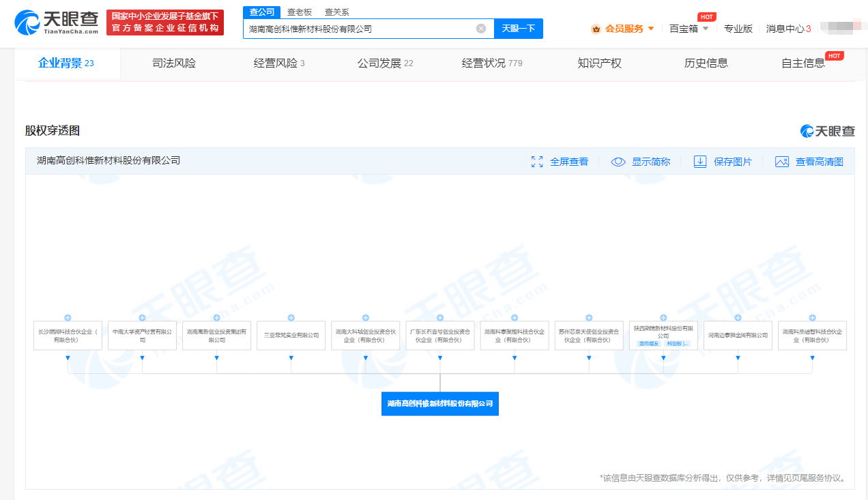Open the 自主信息 tab
This screenshot has width=868, height=500.
pyautogui.click(x=803, y=63)
